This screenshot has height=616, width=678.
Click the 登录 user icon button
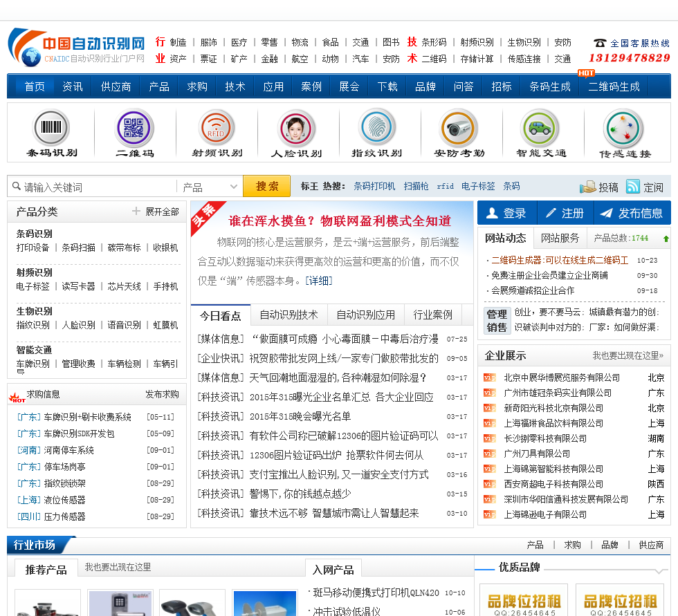pos(507,213)
